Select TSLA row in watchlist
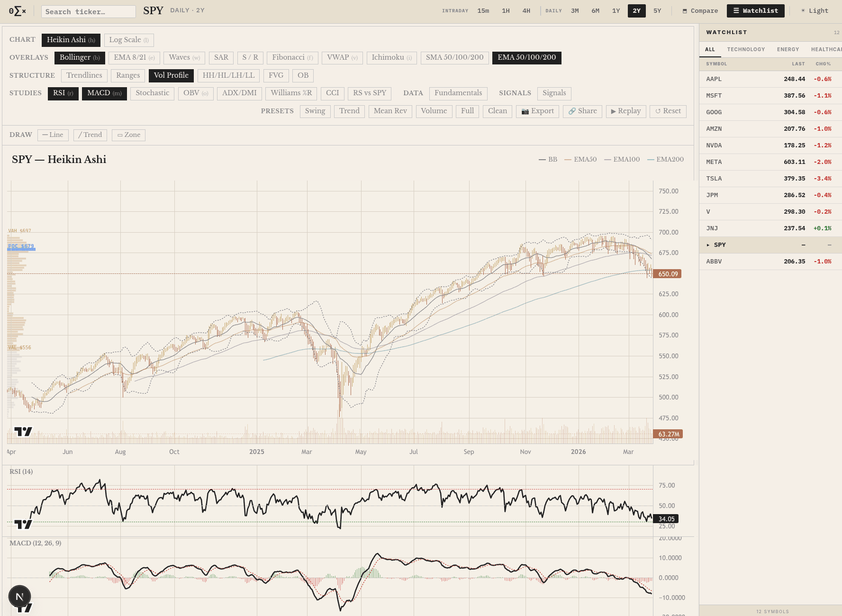842x616 pixels. 770,179
